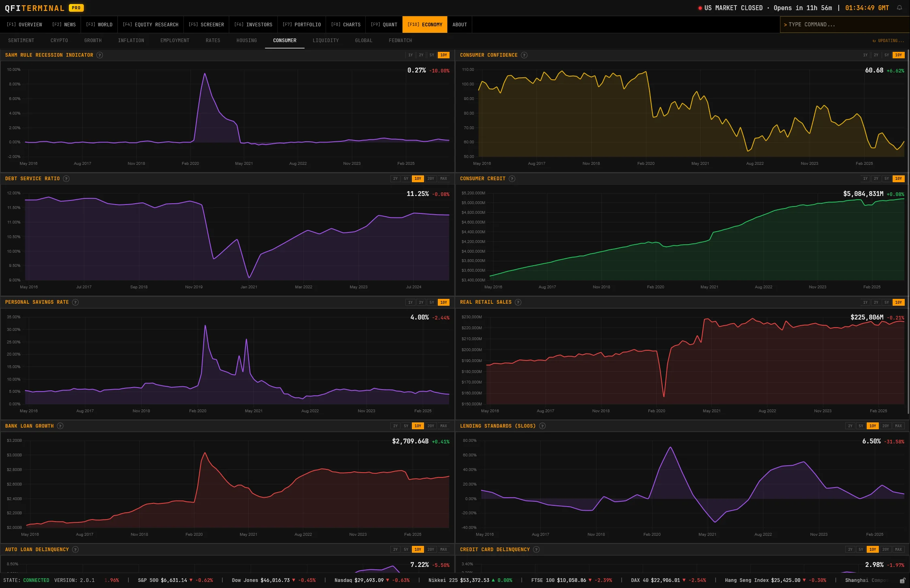This screenshot has width=910, height=588.
Task: Click the Consumer Confidence help icon
Action: (524, 55)
